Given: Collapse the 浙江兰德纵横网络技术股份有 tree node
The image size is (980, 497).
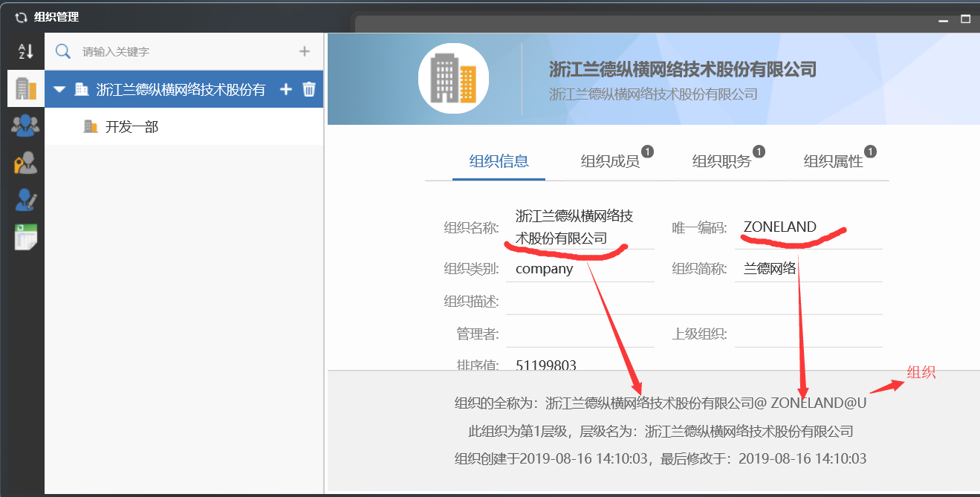Looking at the screenshot, I should point(59,89).
